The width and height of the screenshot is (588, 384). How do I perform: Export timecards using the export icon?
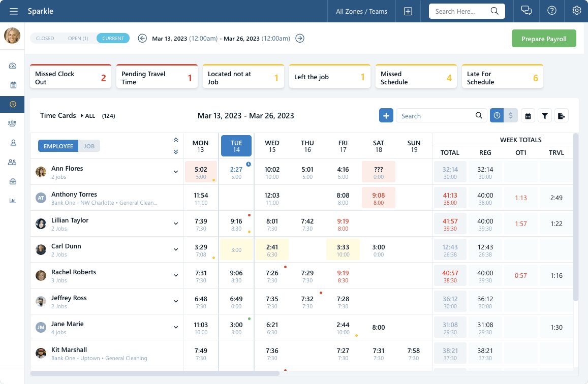click(x=562, y=115)
